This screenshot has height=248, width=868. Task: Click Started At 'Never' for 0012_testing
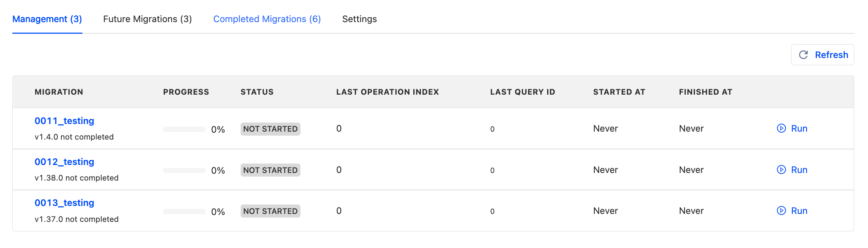tap(605, 170)
